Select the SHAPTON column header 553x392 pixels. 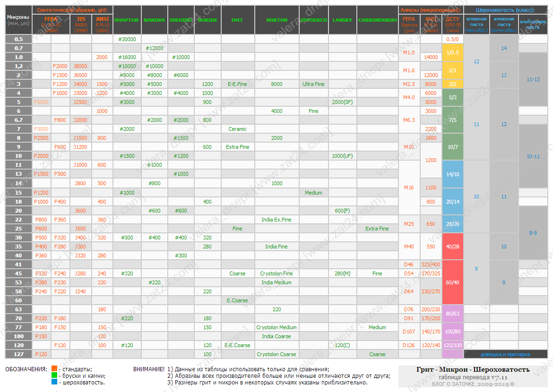point(127,20)
